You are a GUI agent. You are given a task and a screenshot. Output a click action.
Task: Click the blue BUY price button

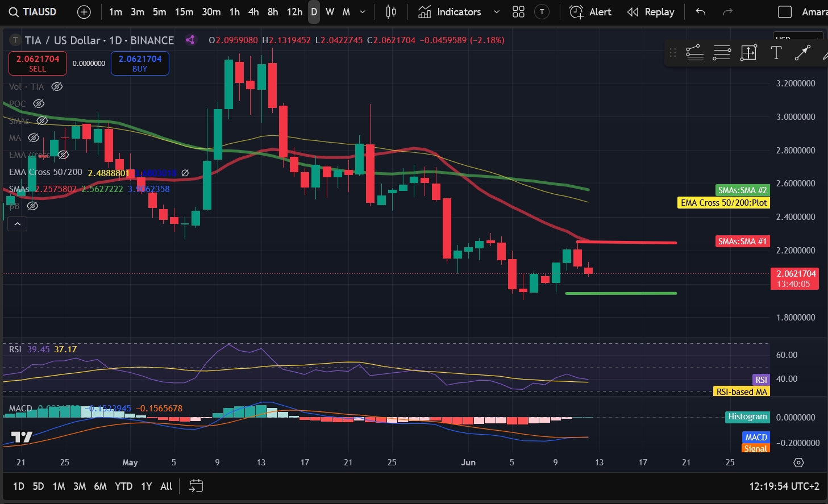(140, 63)
